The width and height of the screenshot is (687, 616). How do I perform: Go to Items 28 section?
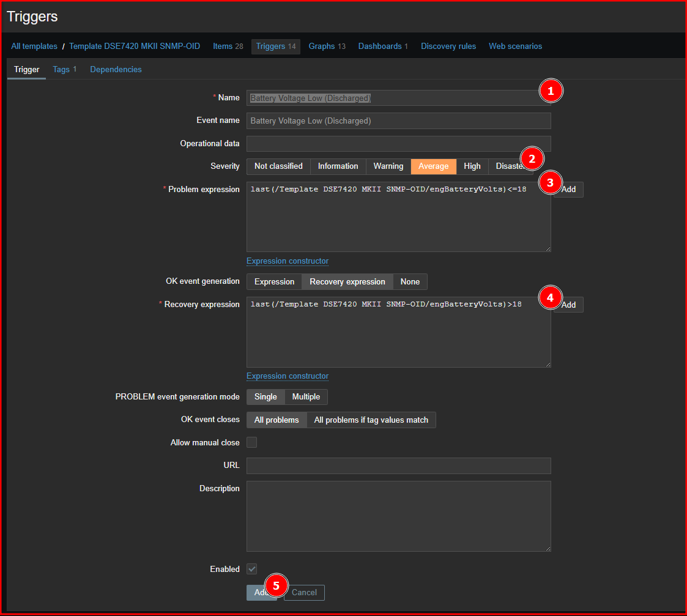point(228,46)
